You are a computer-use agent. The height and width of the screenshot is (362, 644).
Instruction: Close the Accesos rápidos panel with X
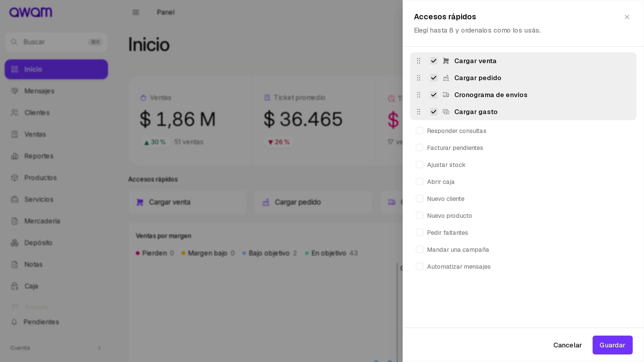(627, 17)
